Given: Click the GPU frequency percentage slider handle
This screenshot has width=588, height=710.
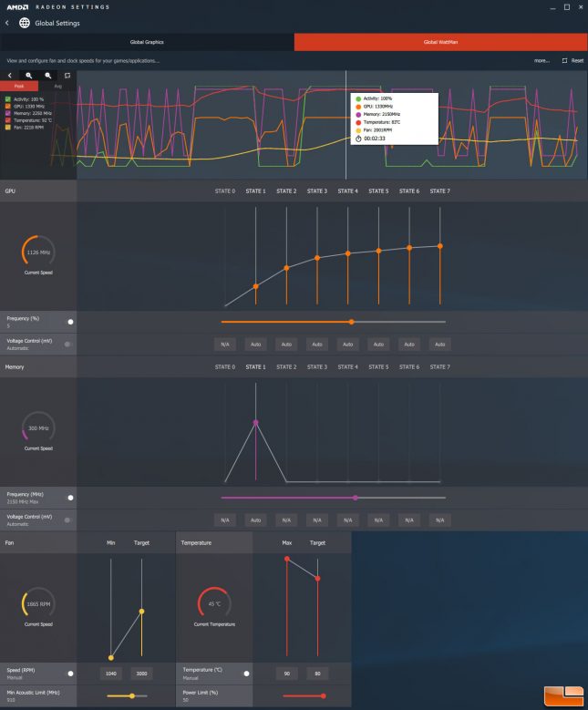Looking at the screenshot, I should point(352,322).
